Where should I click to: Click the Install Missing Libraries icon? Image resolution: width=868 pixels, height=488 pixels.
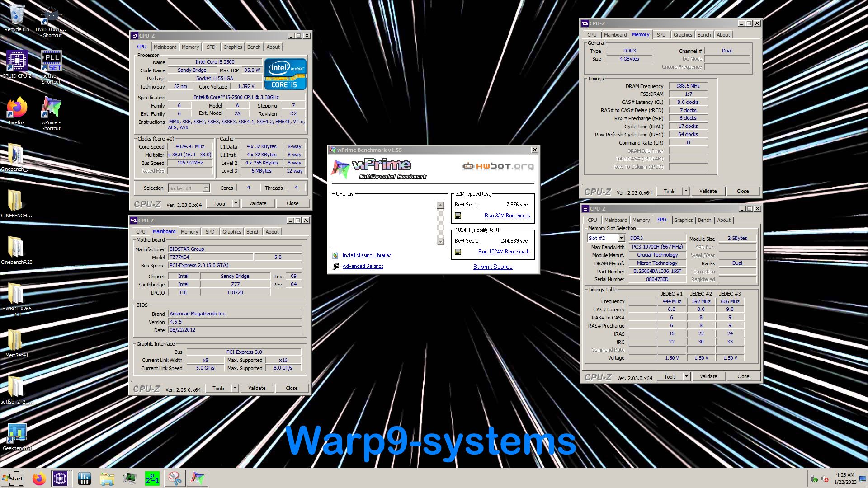coord(335,256)
